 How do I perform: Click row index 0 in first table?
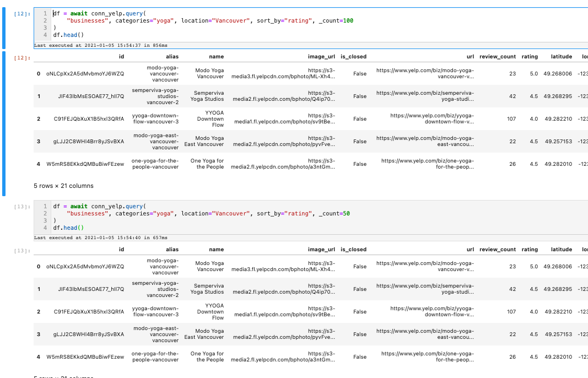click(x=39, y=74)
